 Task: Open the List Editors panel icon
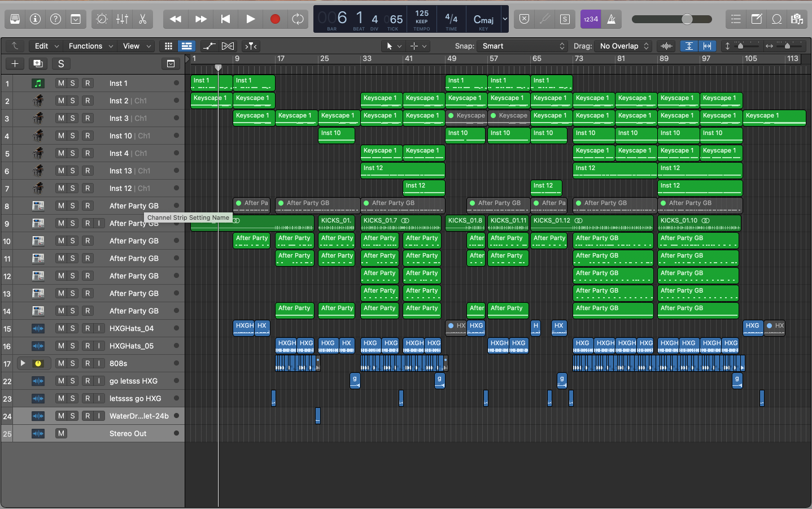tap(735, 19)
